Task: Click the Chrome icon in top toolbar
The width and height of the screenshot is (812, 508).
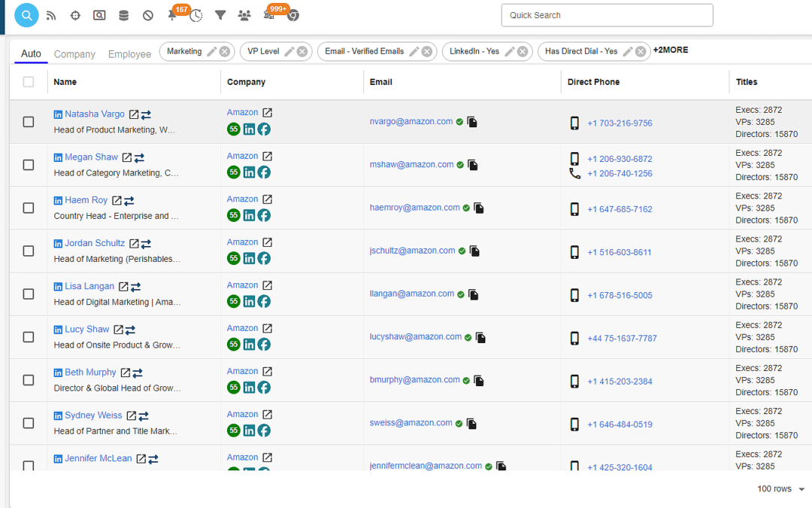Action: pos(293,15)
